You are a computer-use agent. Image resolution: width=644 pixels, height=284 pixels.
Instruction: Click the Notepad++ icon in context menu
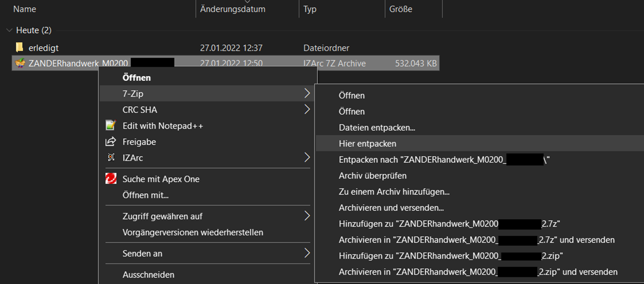tap(111, 126)
